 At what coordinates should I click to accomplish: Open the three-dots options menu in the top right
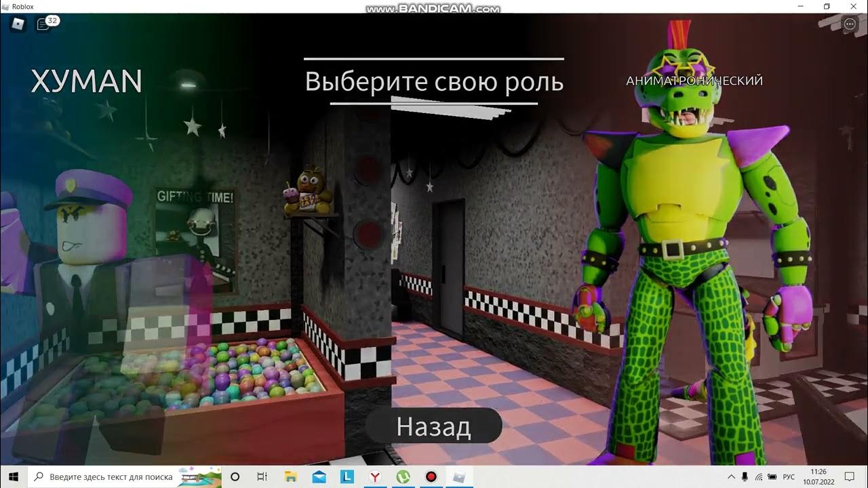(850, 24)
